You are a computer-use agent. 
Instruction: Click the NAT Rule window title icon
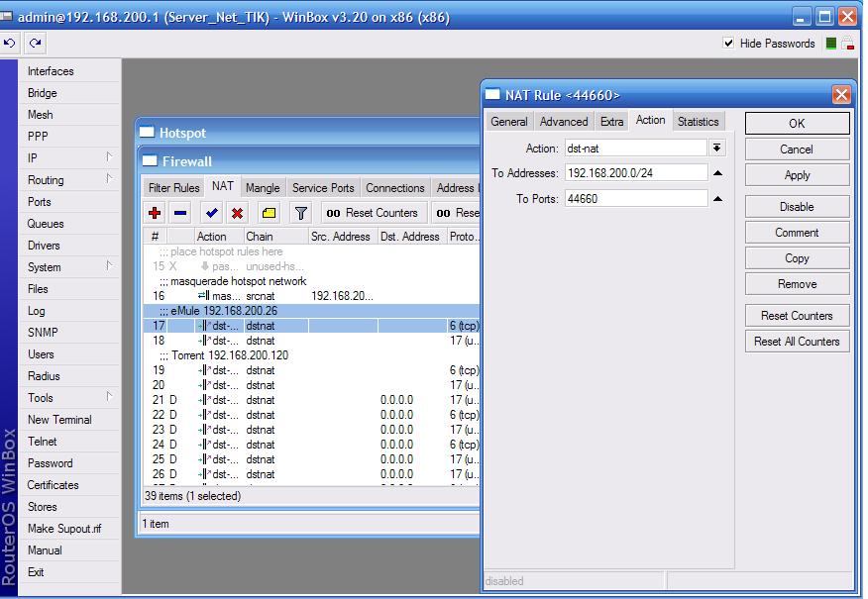click(x=492, y=95)
